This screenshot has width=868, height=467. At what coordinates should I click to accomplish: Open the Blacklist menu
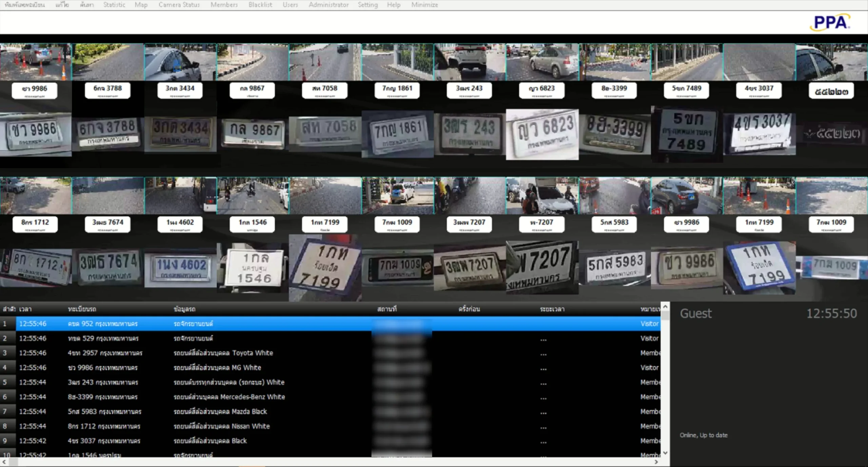click(260, 5)
